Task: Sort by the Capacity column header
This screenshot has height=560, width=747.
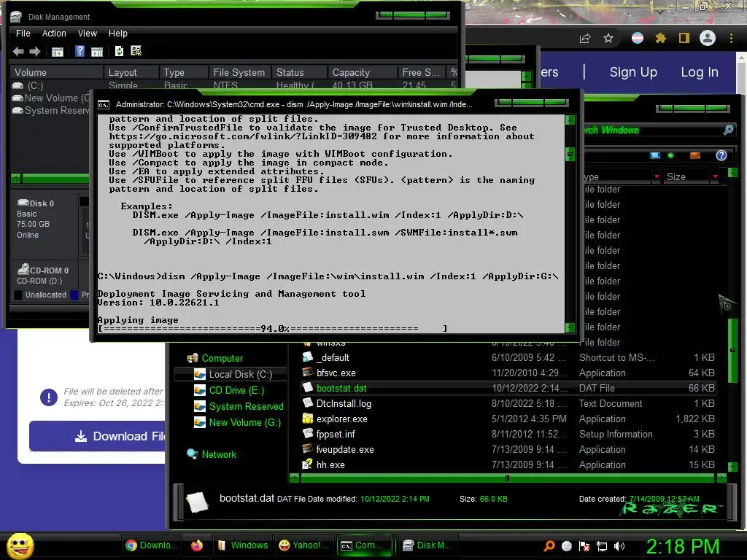Action: click(x=362, y=72)
